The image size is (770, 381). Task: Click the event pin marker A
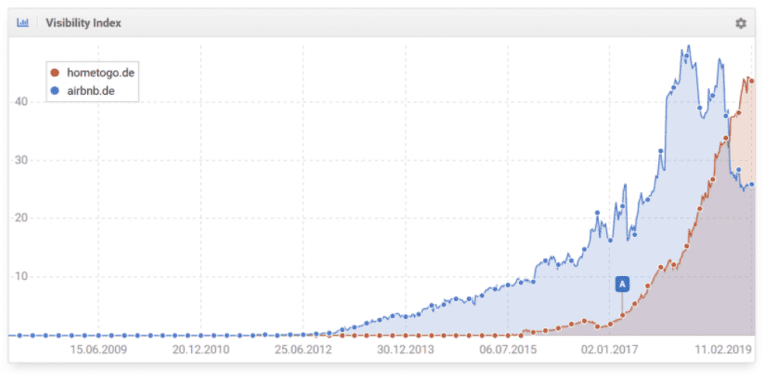622,284
